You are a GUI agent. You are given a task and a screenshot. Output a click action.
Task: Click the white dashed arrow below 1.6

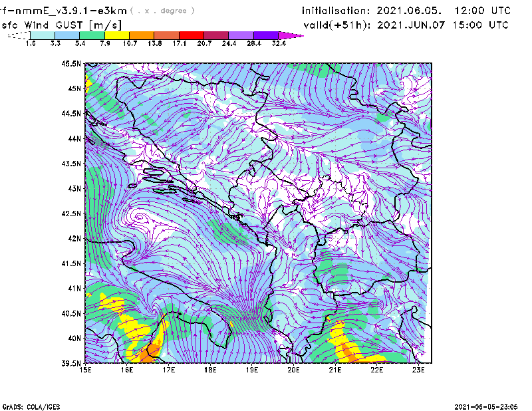tap(19, 35)
